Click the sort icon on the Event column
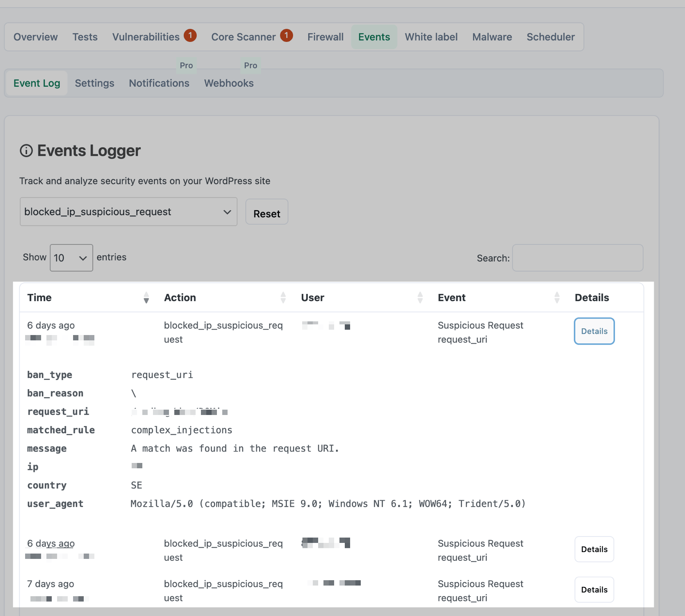 pyautogui.click(x=558, y=298)
